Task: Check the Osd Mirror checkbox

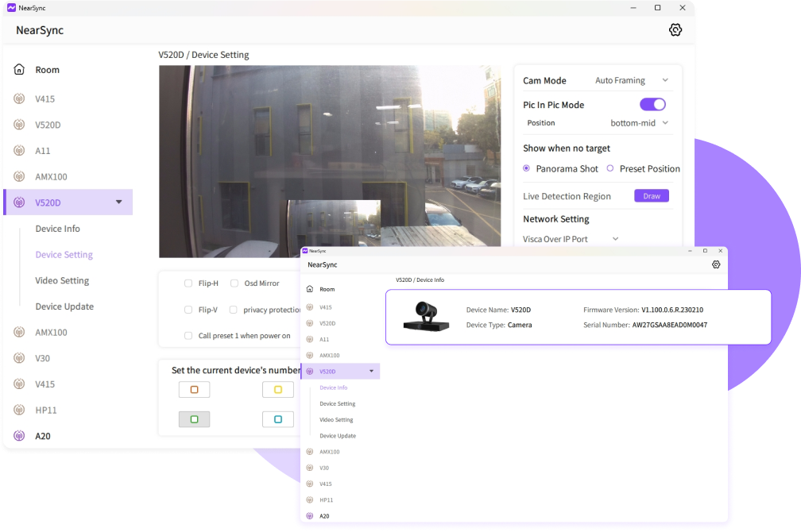Action: (234, 283)
